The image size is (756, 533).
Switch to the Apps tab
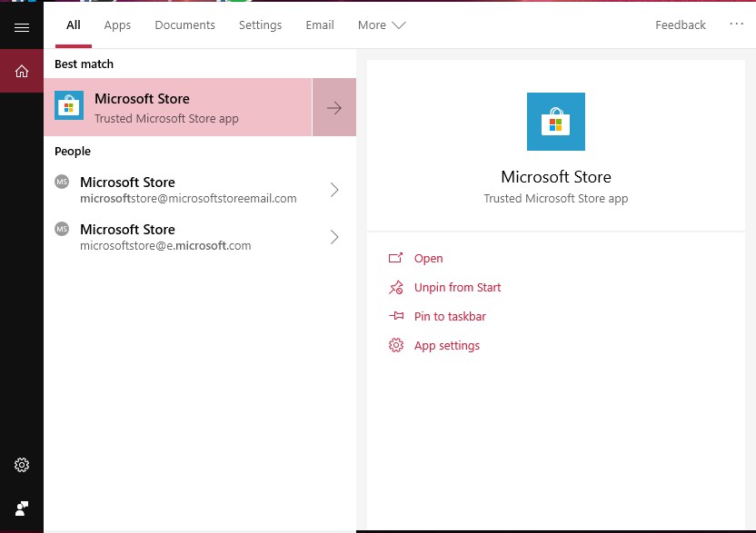point(117,25)
